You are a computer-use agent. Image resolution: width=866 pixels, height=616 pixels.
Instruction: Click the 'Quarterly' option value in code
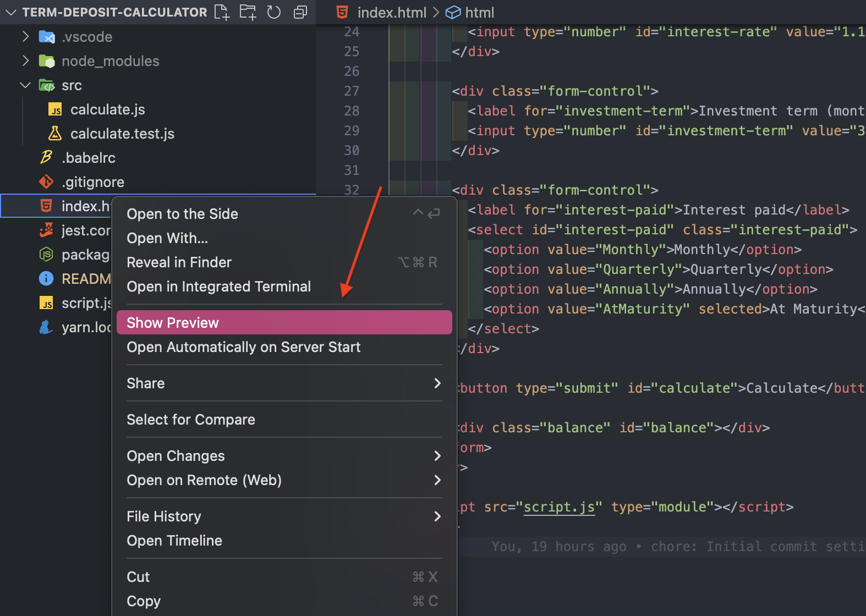[x=639, y=269]
